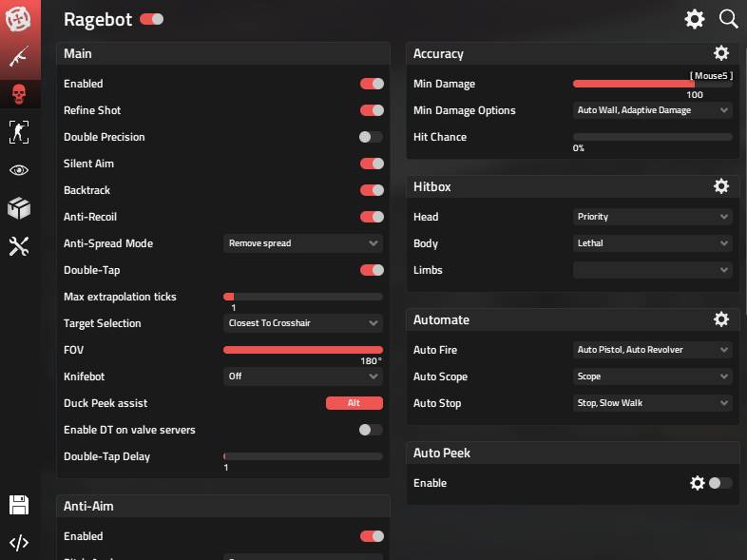Viewport: 747px width, 560px height.
Task: Click the crosshair logo icon in sidebar
Action: tap(19, 19)
